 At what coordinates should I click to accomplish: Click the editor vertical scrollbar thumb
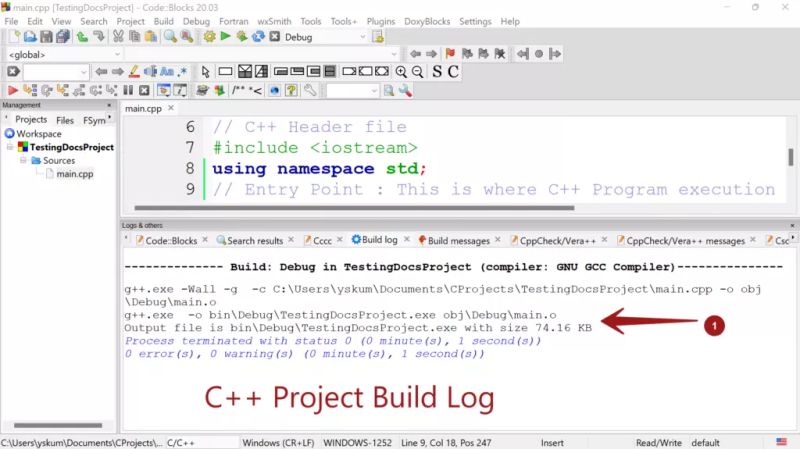(x=791, y=157)
